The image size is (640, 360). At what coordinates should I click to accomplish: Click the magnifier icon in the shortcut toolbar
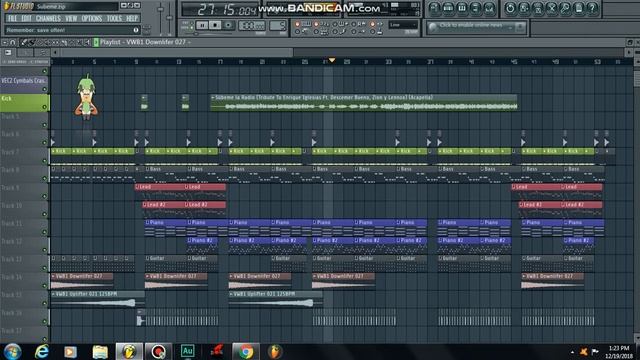565,8
